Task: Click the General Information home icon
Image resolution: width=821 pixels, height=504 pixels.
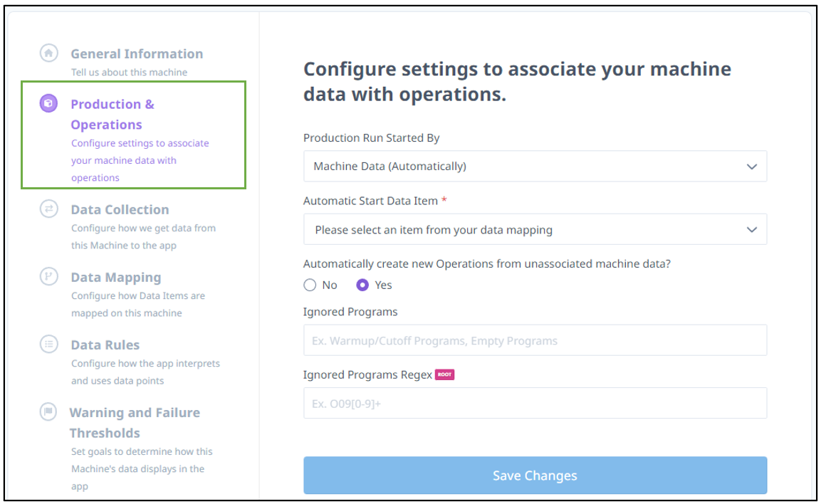Action: 48,53
